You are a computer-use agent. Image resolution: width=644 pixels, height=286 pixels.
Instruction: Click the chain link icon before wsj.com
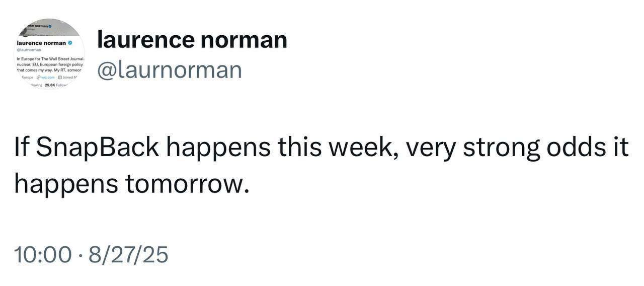(38, 77)
